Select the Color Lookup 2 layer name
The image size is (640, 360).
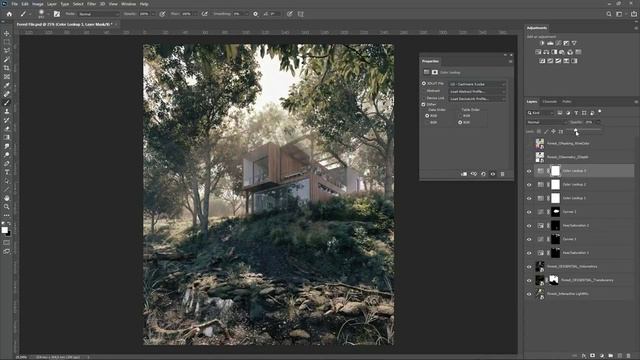[x=574, y=185]
